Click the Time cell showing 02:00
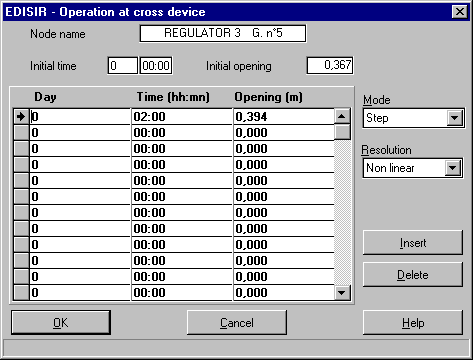Screen dimensions: 473x360 pos(182,116)
